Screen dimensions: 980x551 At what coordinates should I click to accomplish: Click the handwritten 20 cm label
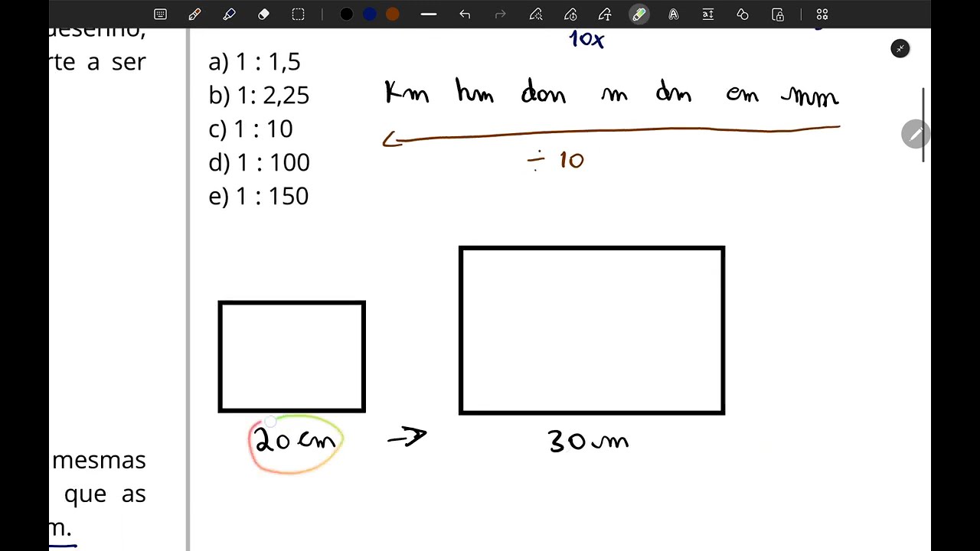(296, 441)
